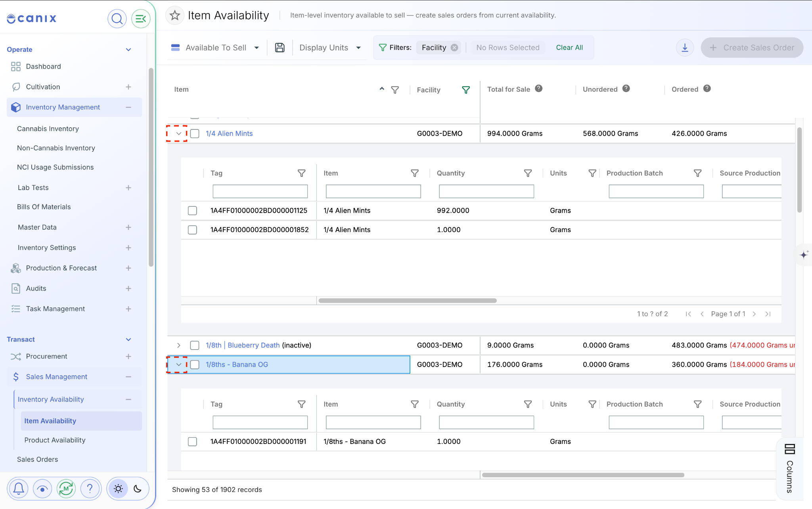
Task: Open help with the question mark icon
Action: (x=90, y=489)
